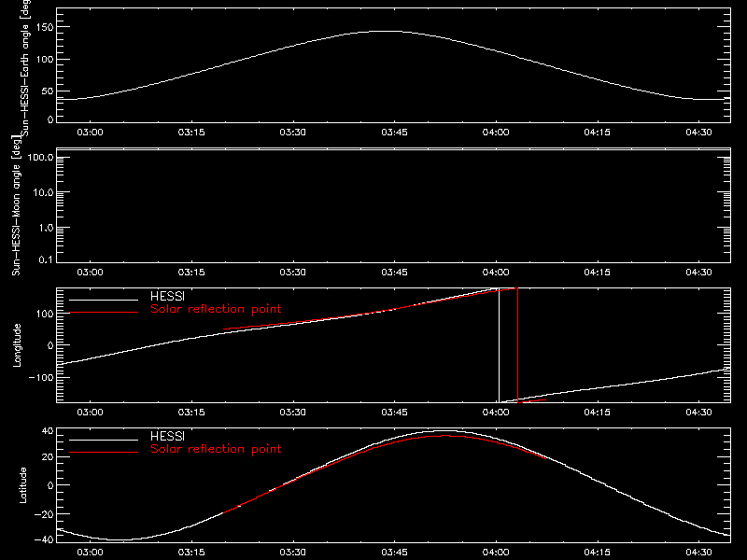Click the 0.1 tick on Moon angle axis

pyautogui.click(x=46, y=259)
